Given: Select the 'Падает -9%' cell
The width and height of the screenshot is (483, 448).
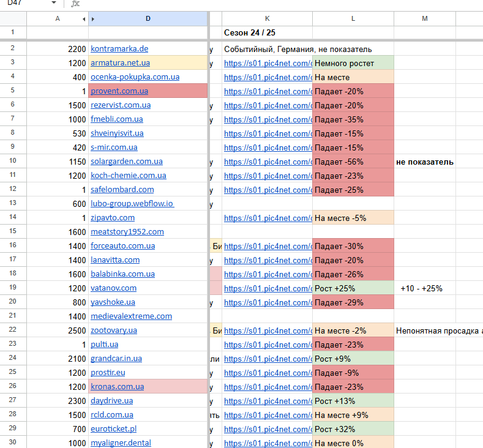Looking at the screenshot, I should pos(353,373).
